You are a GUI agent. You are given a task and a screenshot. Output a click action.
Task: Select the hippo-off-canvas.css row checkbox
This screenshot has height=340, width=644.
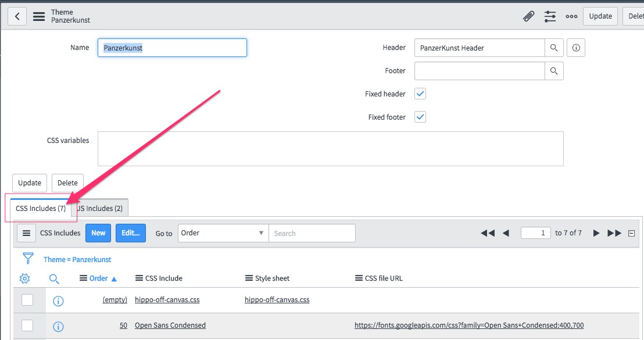point(27,300)
